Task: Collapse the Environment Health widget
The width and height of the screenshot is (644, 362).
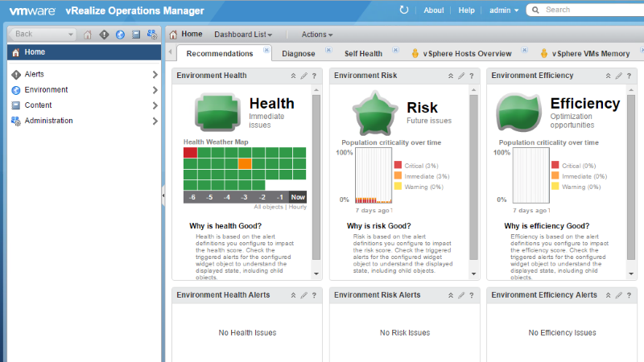Action: [293, 76]
